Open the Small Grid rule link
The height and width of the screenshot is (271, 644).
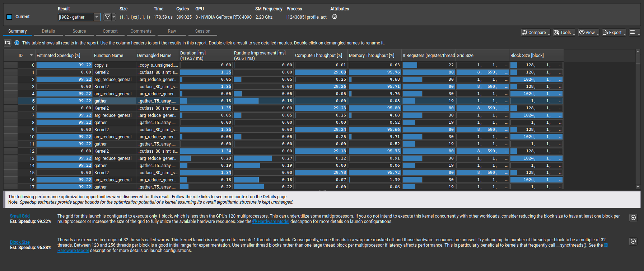(x=20, y=216)
